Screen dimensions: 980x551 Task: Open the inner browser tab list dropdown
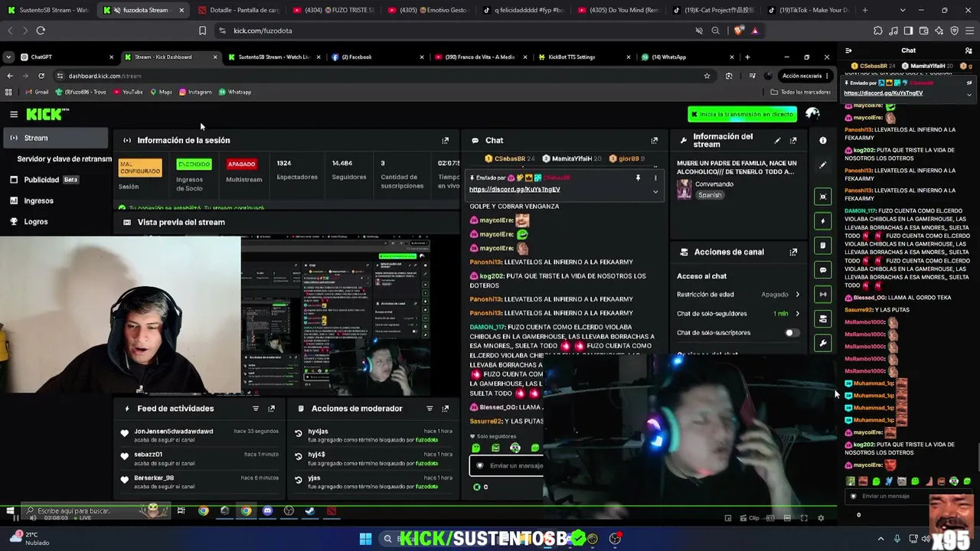[x=8, y=57]
